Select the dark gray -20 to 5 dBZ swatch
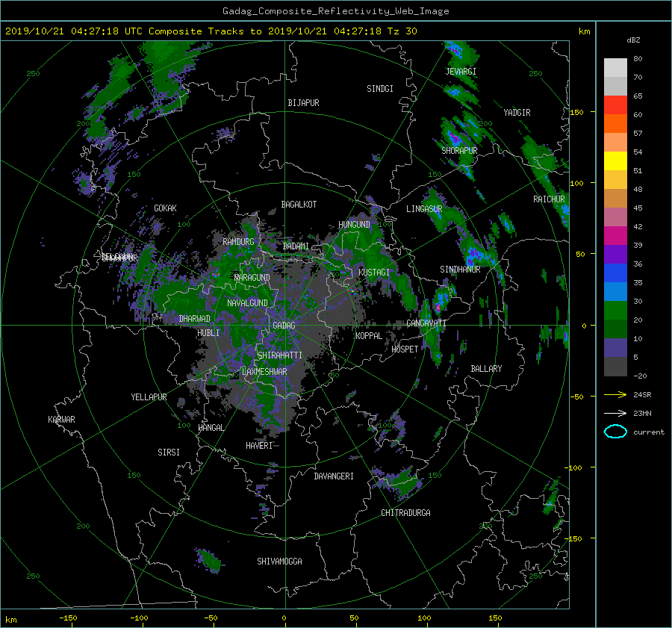672x628 pixels. (x=615, y=367)
